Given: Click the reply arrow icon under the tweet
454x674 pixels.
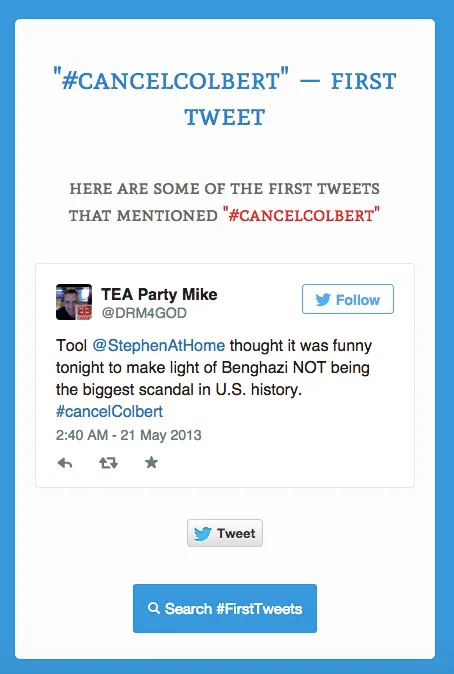Looking at the screenshot, I should click(65, 463).
